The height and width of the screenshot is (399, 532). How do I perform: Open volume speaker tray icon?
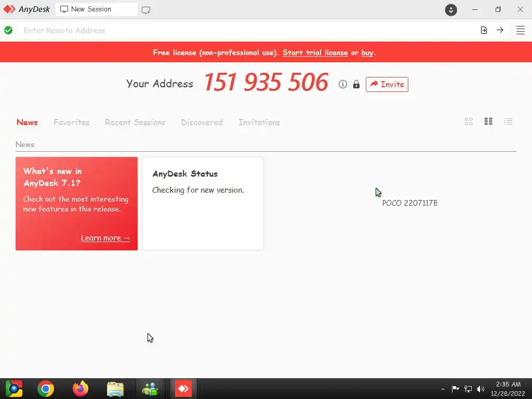pos(481,389)
